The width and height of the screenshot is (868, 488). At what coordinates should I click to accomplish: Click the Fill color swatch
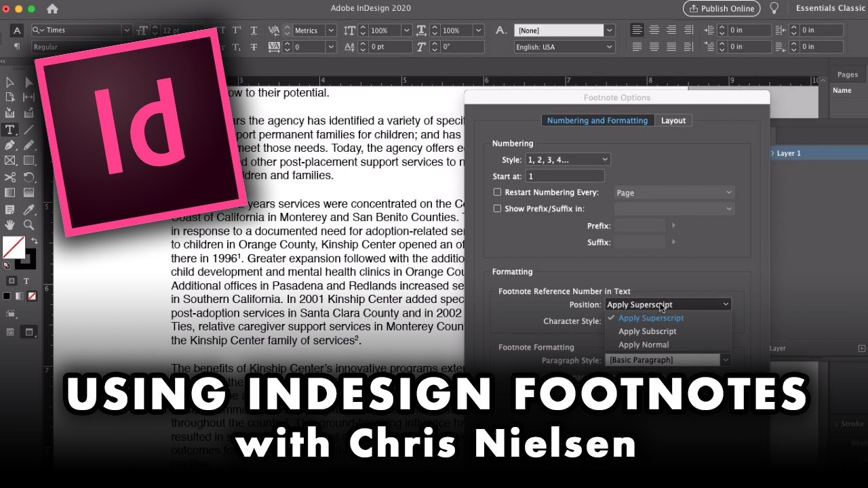[14, 247]
